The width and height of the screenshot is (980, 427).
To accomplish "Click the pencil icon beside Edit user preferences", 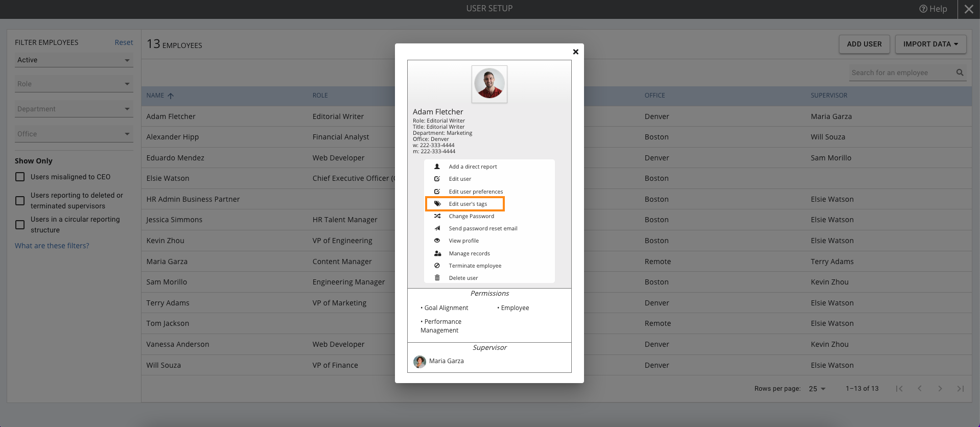I will 437,192.
